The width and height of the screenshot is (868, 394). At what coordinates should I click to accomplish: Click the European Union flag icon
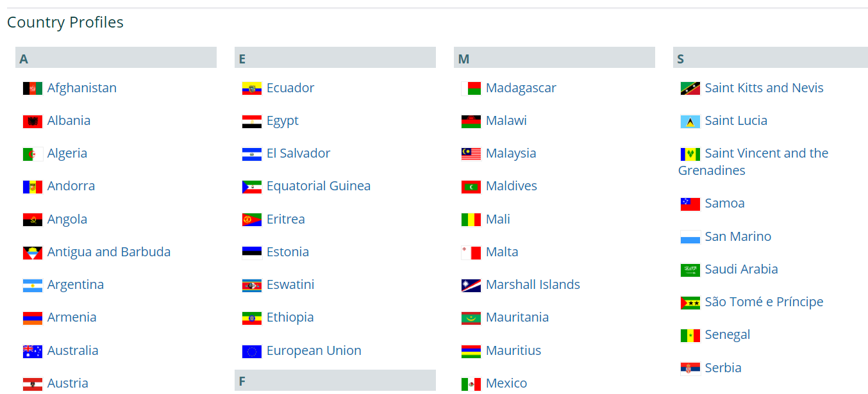pyautogui.click(x=252, y=351)
